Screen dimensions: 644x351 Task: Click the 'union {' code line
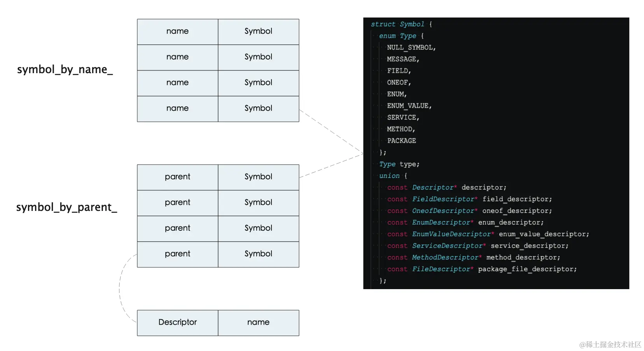(x=393, y=176)
